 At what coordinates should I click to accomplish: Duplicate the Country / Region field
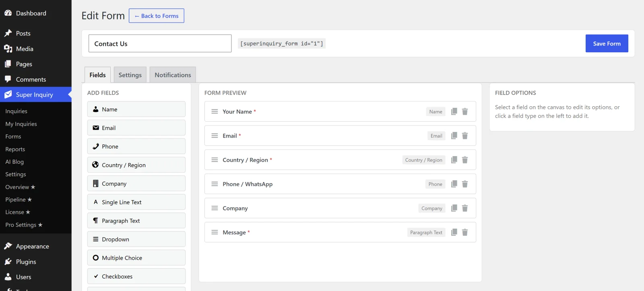pos(454,160)
